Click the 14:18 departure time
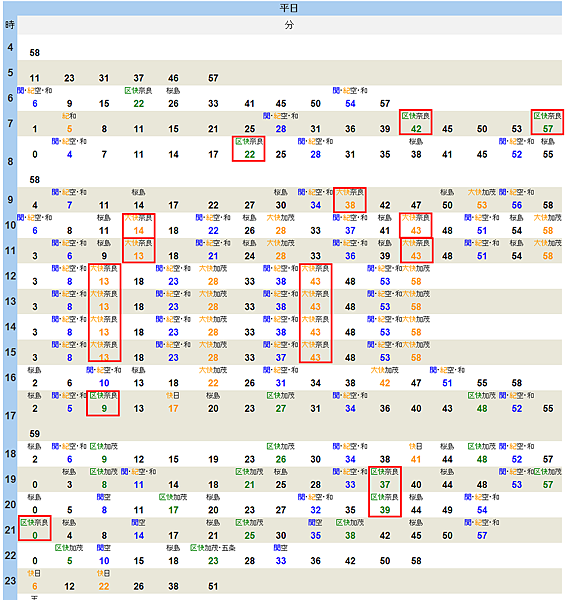 click(x=138, y=332)
